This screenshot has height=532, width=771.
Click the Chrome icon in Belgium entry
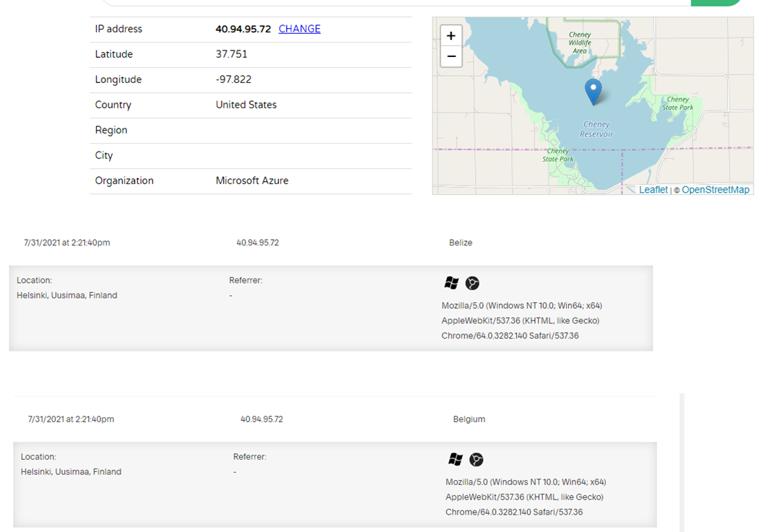click(476, 459)
